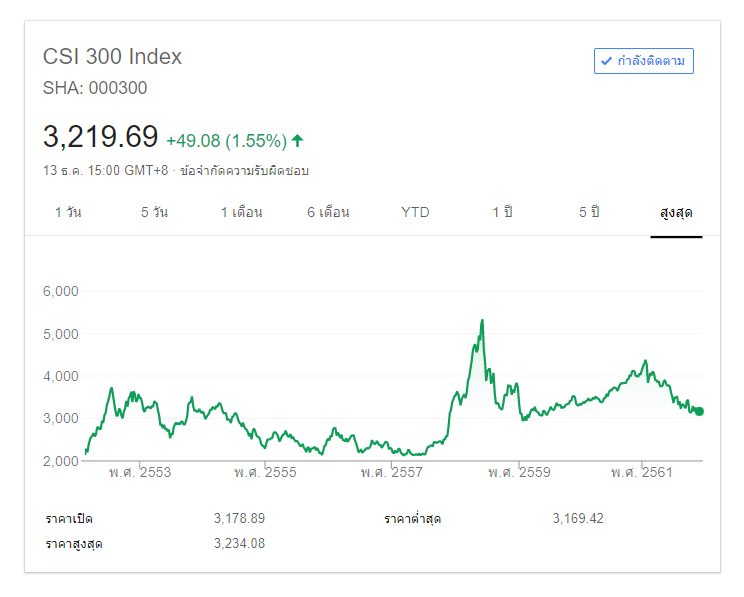Viewport: 744px width, 597px height.
Task: Open the 6 เดือน range tab
Action: (x=328, y=213)
